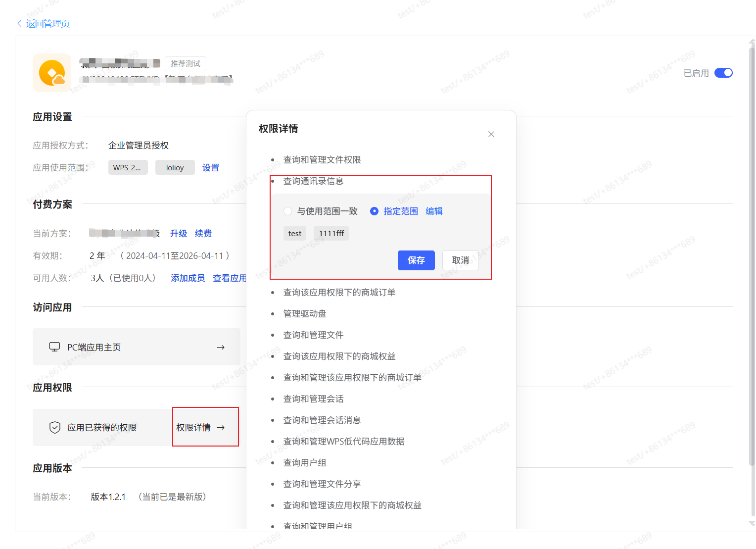Click the orange app logo icon
Viewport: 756px width, 549px height.
(x=52, y=73)
